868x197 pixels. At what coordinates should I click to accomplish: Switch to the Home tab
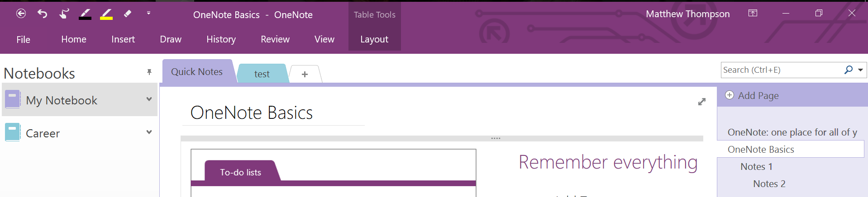point(74,39)
